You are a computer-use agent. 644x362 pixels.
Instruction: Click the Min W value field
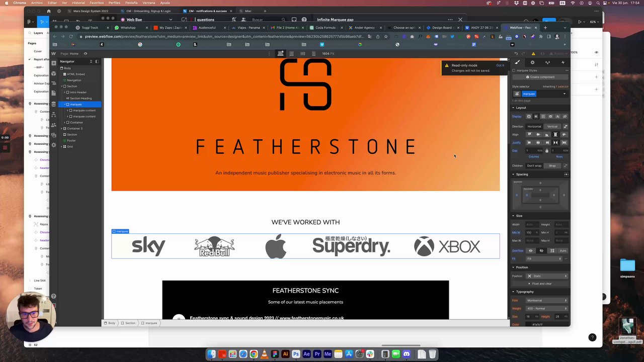532,233
